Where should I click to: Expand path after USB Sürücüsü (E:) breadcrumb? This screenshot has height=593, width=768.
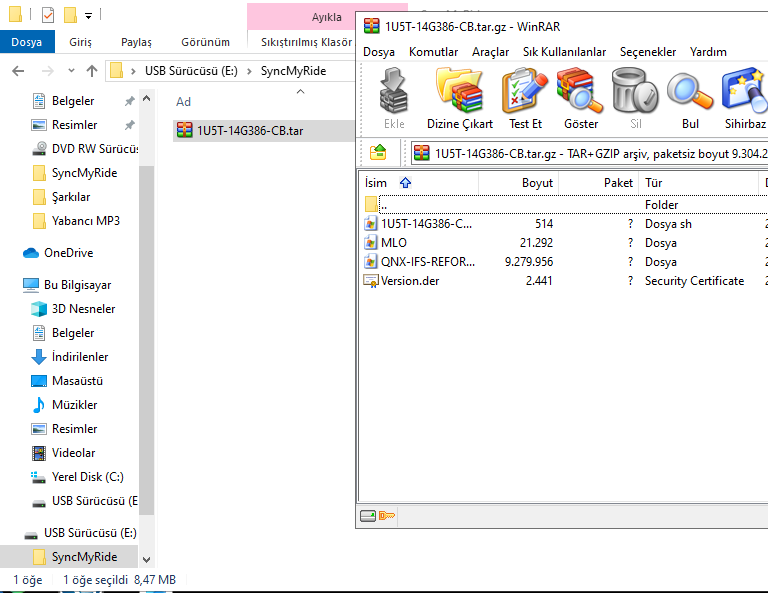(x=249, y=71)
